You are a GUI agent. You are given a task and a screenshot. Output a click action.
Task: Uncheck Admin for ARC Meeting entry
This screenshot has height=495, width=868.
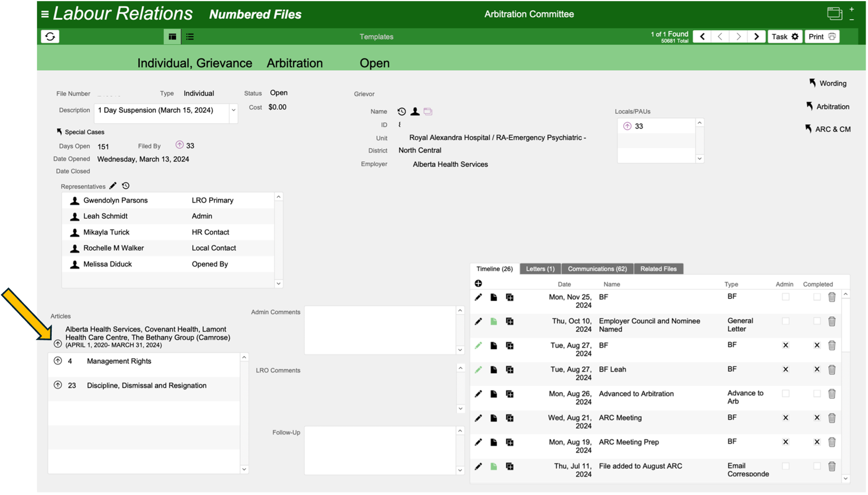(x=786, y=418)
